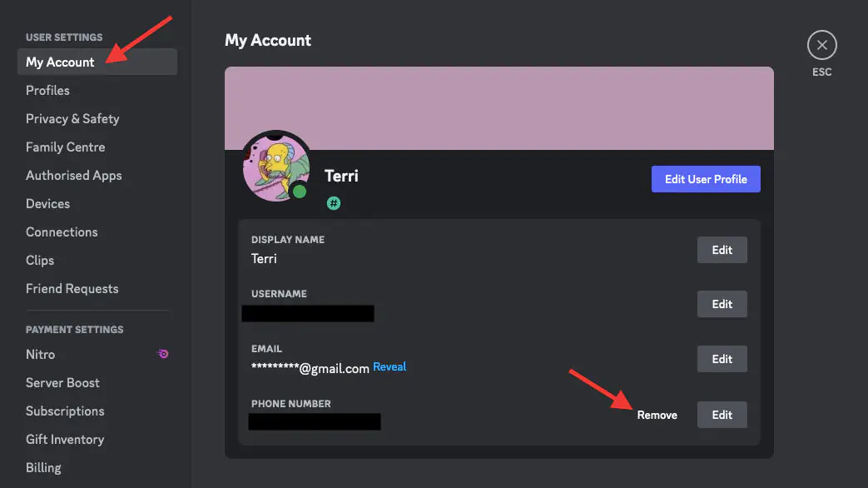Screen dimensions: 868x488
Task: Open Connections settings from sidebar
Action: 62,232
